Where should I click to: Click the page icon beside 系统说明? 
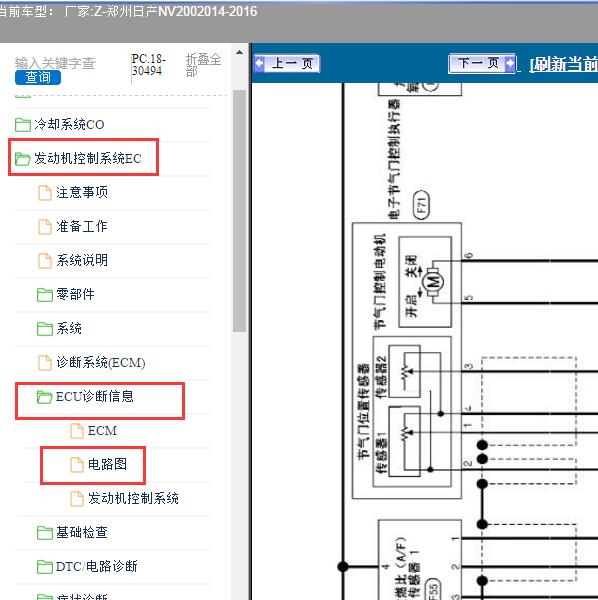[45, 261]
